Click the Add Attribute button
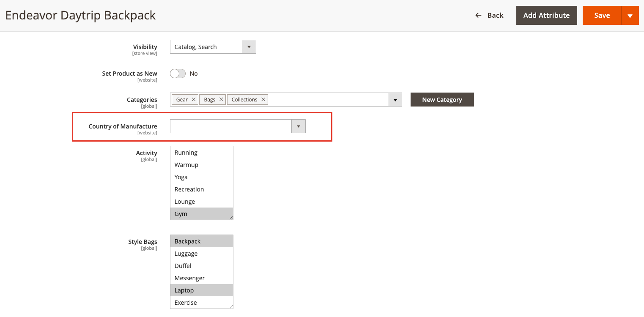644x317 pixels. click(x=546, y=16)
